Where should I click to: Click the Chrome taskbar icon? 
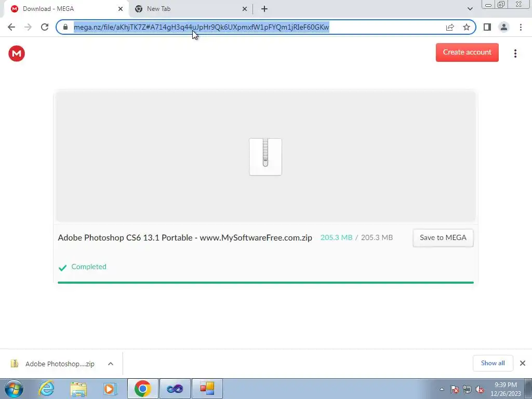tap(142, 389)
